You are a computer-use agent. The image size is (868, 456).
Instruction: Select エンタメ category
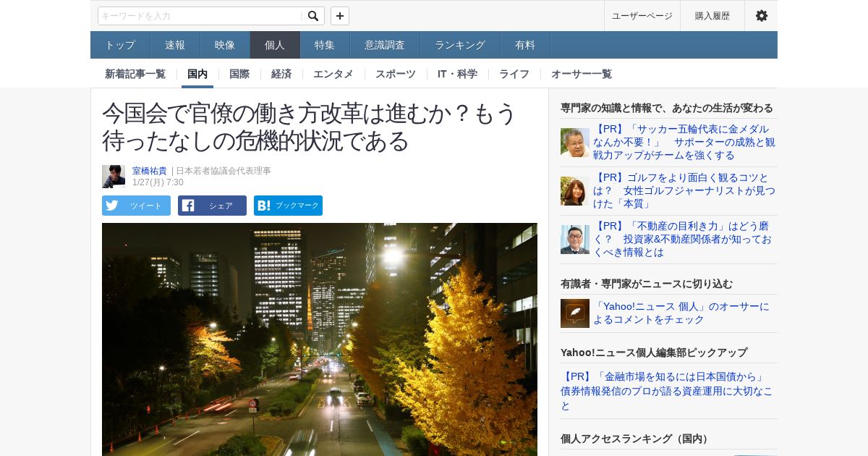tap(333, 74)
